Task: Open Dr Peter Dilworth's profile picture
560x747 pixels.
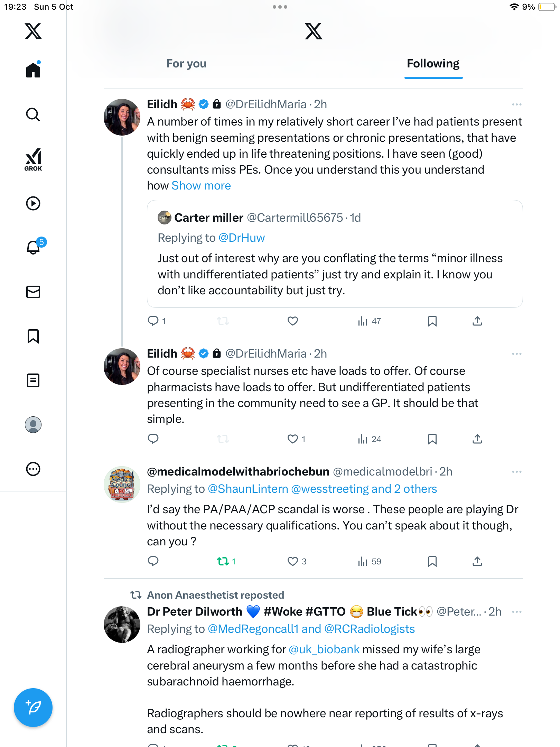Action: click(122, 625)
